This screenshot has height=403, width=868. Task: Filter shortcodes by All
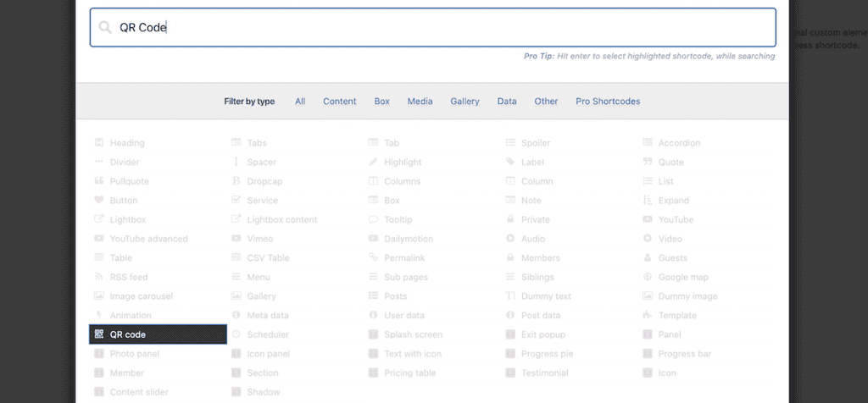(x=300, y=102)
